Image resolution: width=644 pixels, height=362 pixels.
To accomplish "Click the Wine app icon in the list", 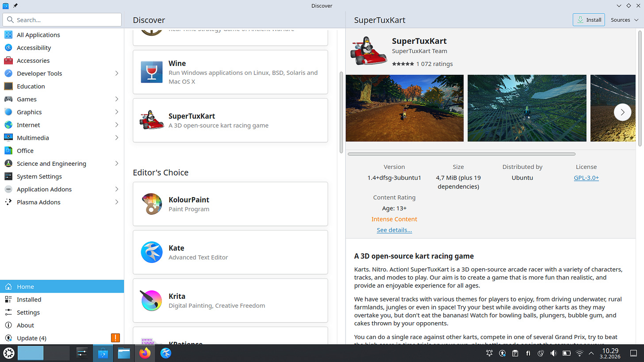I will click(152, 72).
